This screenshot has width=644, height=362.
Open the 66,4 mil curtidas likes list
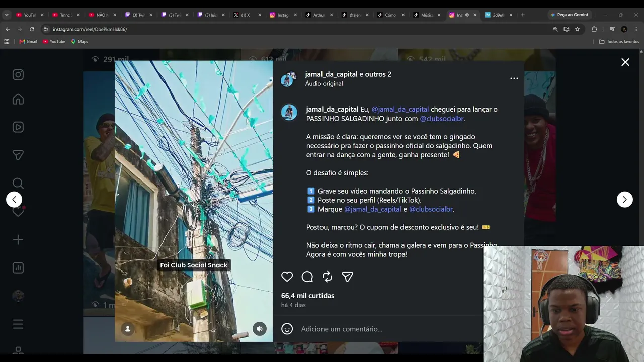pos(307,296)
